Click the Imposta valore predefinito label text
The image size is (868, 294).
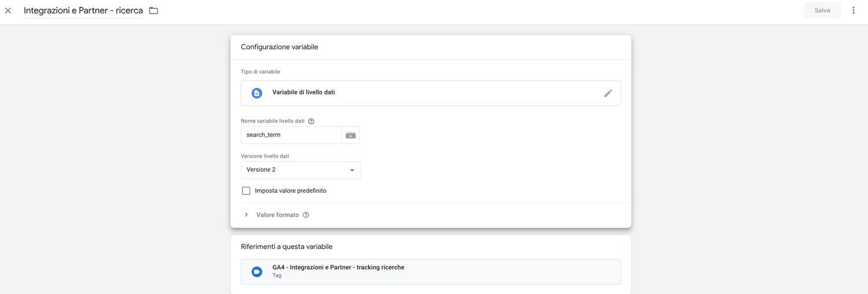coord(290,191)
